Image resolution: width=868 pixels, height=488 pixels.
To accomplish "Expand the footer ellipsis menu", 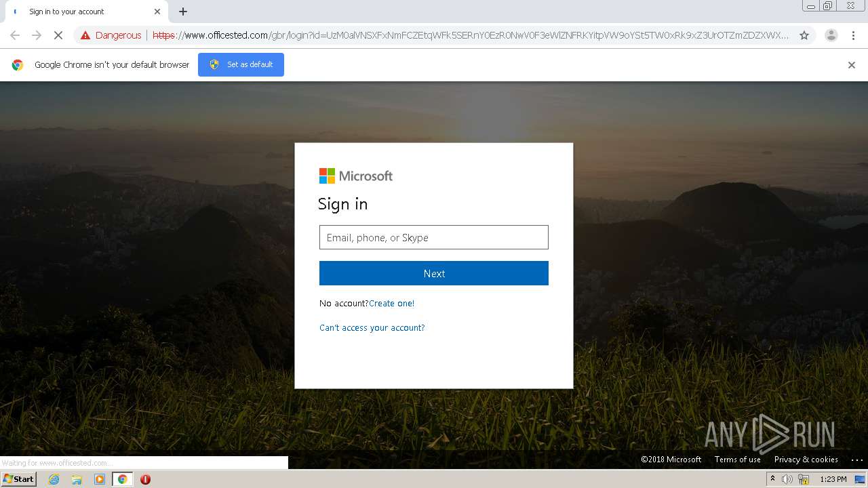I will click(x=856, y=460).
